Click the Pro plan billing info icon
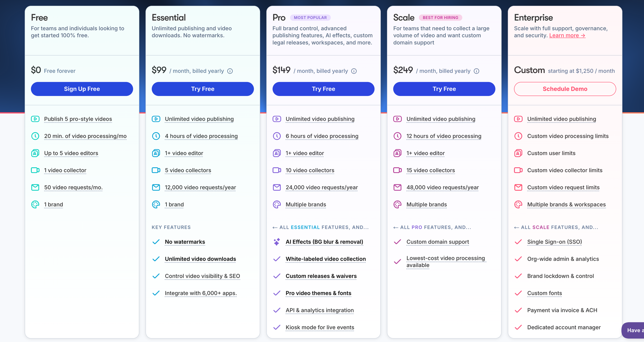The image size is (644, 342). [x=354, y=71]
